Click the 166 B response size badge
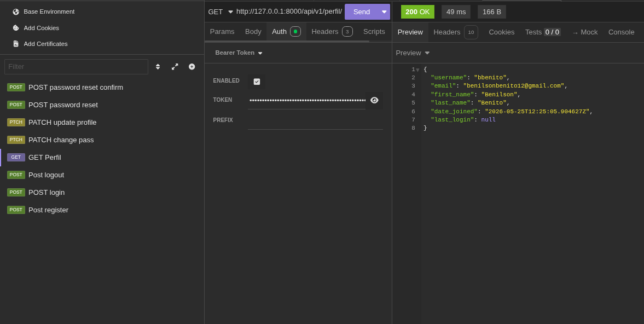The height and width of the screenshot is (324, 644). (x=492, y=12)
